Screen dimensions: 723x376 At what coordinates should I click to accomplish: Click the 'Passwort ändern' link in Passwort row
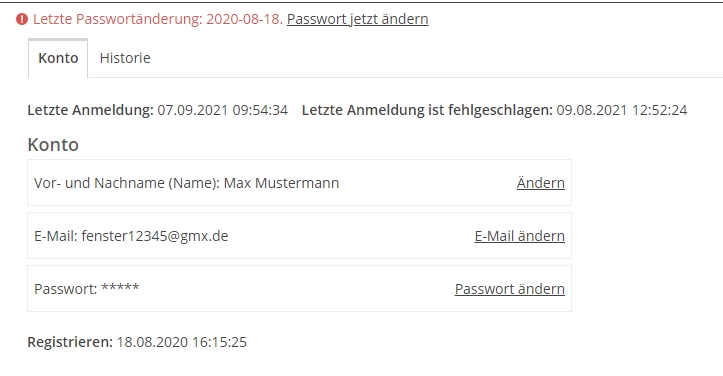tap(510, 289)
